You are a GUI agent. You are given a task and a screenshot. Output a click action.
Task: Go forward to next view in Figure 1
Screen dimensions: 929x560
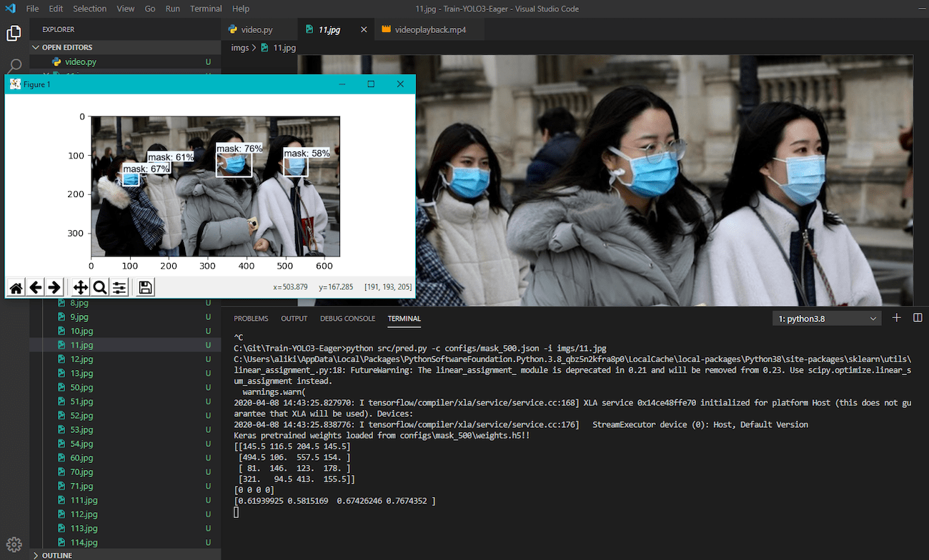point(54,287)
